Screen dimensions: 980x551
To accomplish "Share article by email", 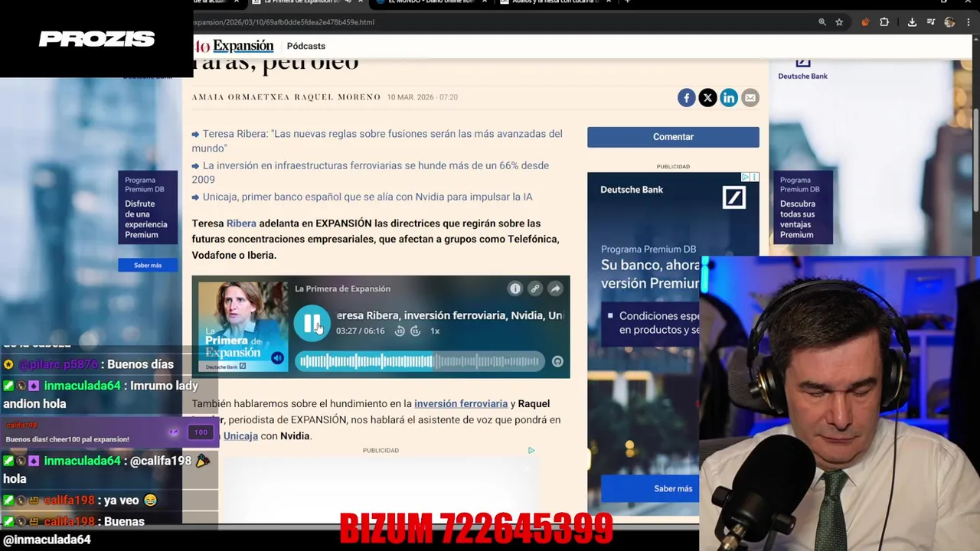I will click(750, 97).
